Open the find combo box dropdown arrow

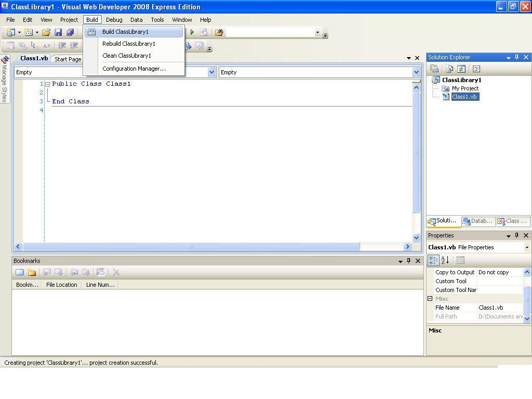pos(317,33)
